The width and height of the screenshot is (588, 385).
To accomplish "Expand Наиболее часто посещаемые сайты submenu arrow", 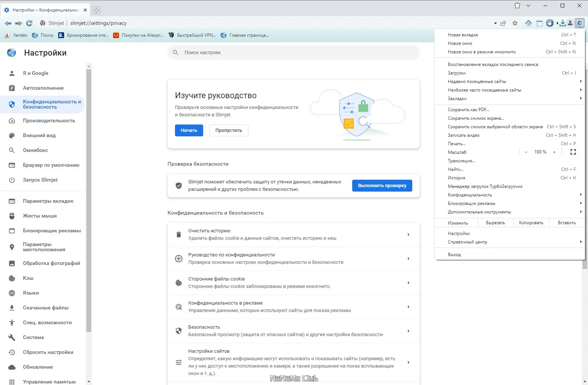I will point(581,90).
